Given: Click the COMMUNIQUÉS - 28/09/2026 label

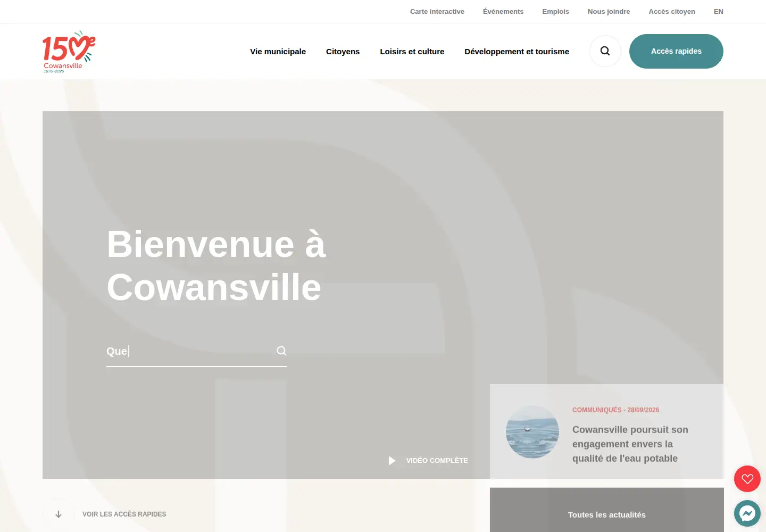Looking at the screenshot, I should point(615,410).
